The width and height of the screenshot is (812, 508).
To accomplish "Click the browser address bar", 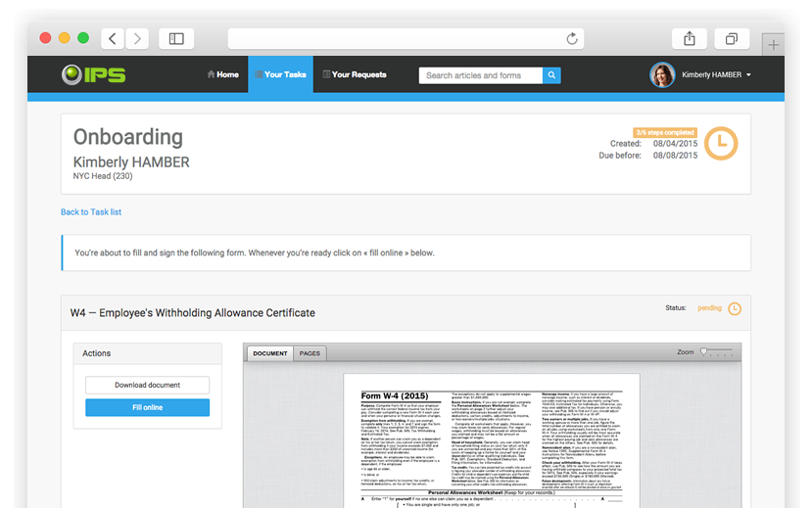I will point(406,39).
